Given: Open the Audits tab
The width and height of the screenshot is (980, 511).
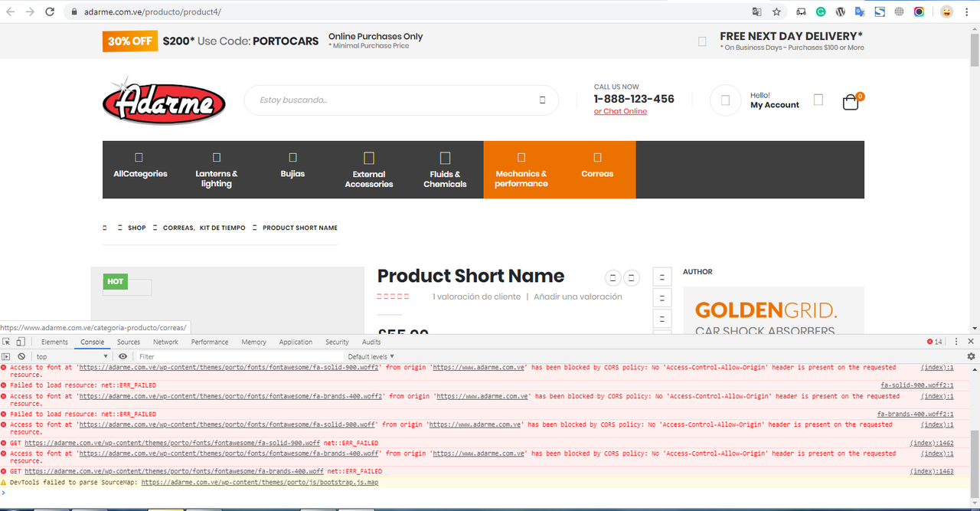Looking at the screenshot, I should pos(371,342).
